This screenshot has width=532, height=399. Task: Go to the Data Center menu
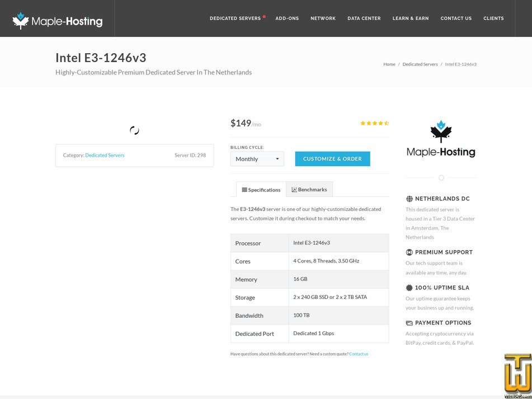click(x=364, y=18)
